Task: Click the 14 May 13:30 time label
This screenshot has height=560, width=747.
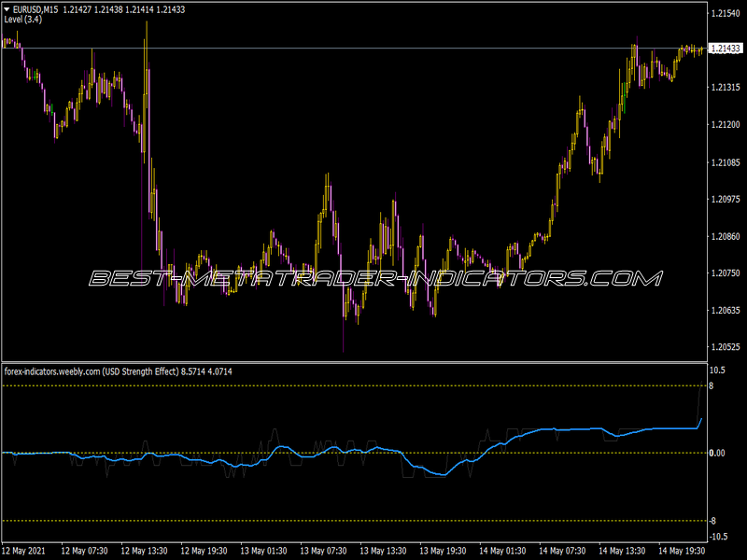Action: [x=622, y=551]
